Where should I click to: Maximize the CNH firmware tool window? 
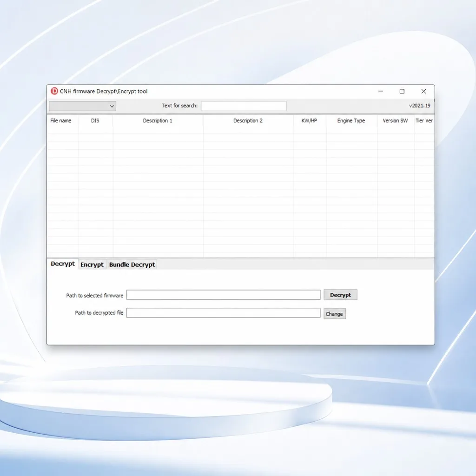tap(402, 91)
